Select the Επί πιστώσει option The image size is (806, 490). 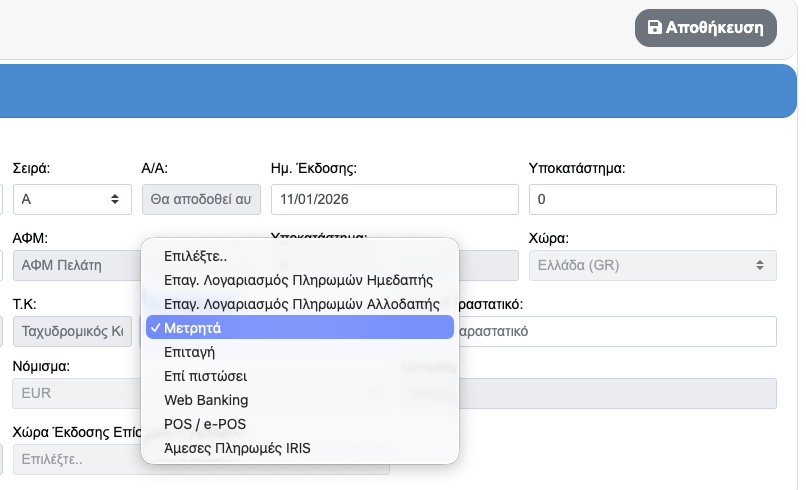300,376
